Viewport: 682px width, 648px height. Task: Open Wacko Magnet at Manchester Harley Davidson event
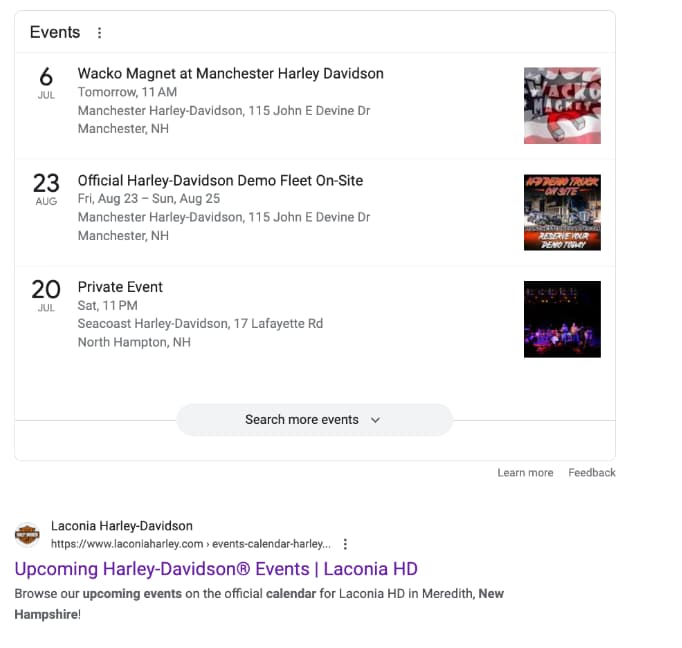point(231,73)
